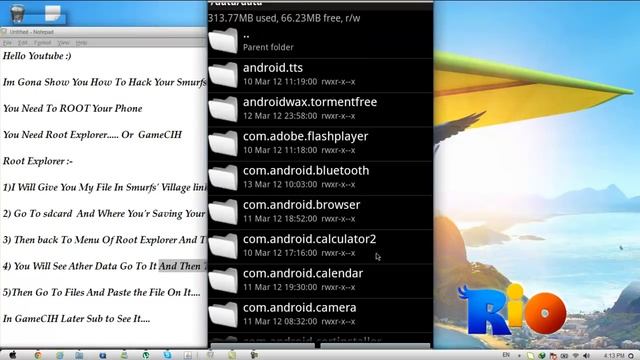This screenshot has height=360, width=640.
Task: Select the 'android.tts' folder name
Action: (x=273, y=68)
